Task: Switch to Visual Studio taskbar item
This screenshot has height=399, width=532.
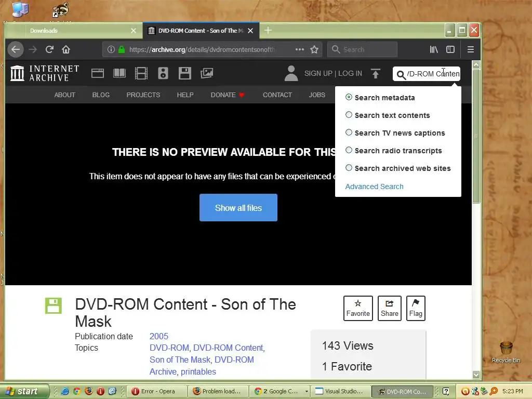Action: [x=341, y=391]
